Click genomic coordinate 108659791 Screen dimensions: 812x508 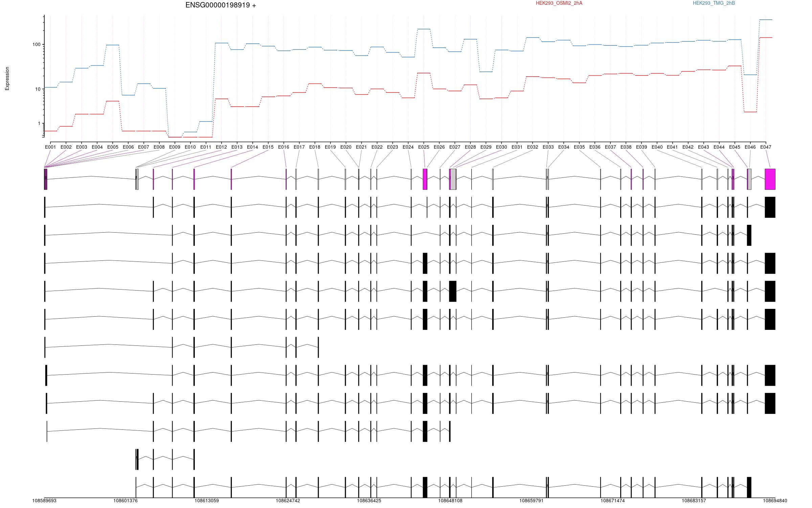tap(532, 501)
